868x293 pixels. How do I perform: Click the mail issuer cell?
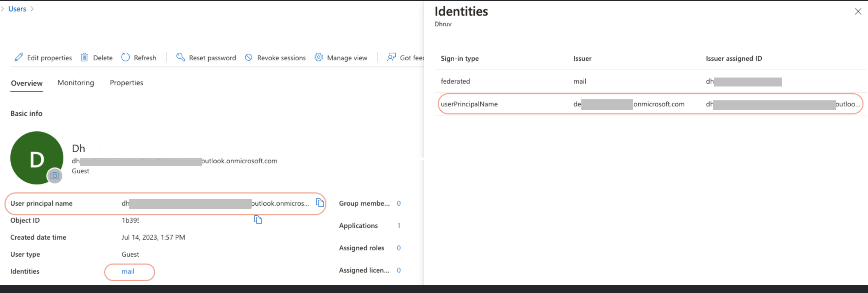(580, 81)
